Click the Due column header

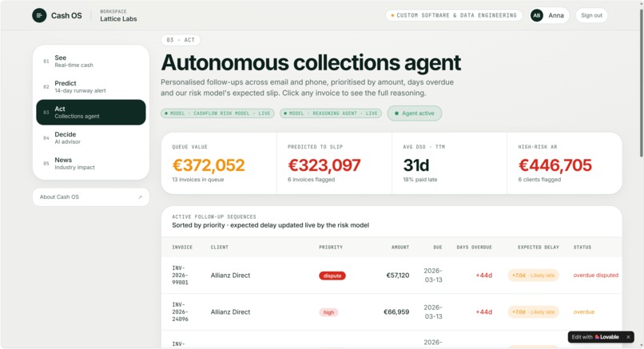point(438,247)
